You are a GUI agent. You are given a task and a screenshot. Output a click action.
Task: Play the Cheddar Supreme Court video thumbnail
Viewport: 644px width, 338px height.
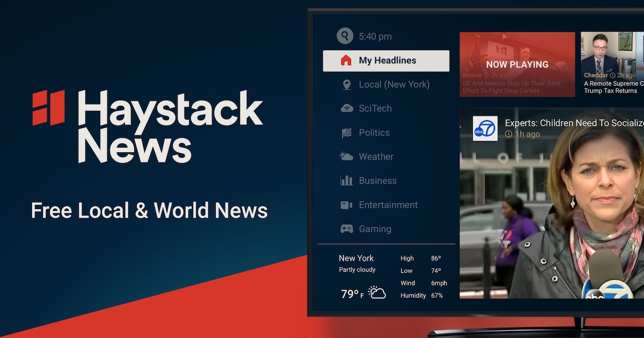(x=612, y=63)
